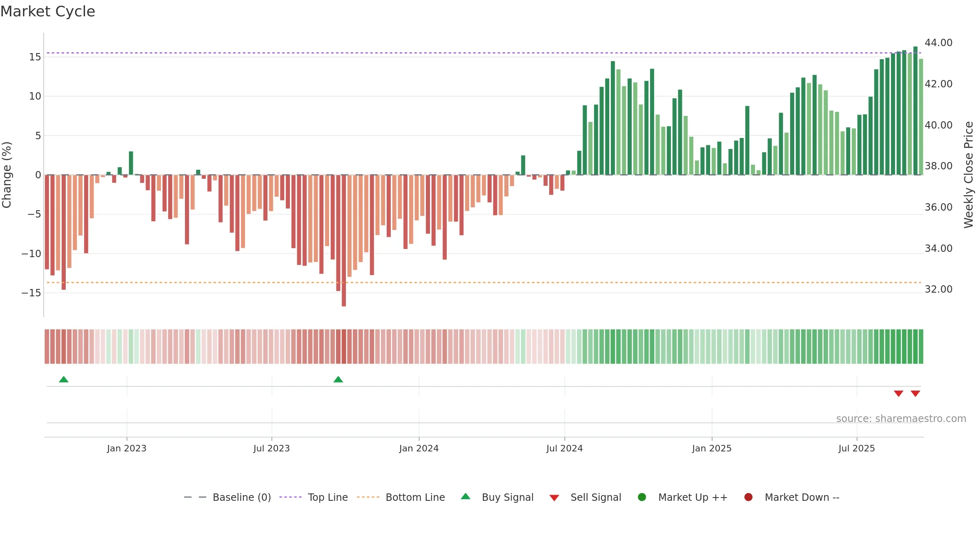Click the Jul 2024 axis label
Viewport: 980px width, 551px height.
(x=565, y=448)
